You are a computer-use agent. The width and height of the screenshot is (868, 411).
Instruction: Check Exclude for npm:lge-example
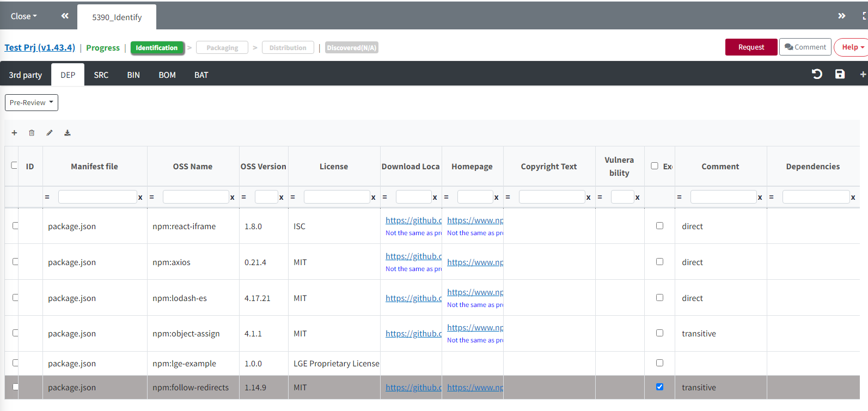pyautogui.click(x=659, y=363)
